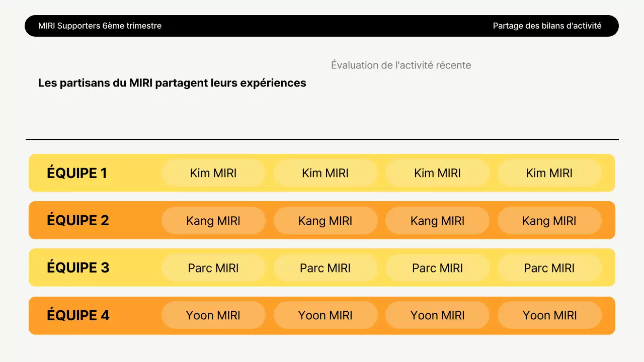644x362 pixels.
Task: Click the last Parc MIRI pill
Action: [549, 268]
